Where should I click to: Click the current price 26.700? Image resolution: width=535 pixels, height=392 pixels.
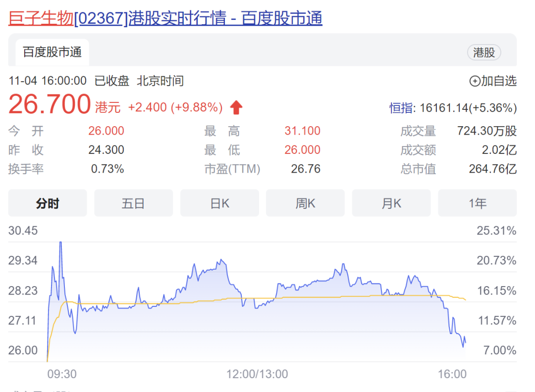50,105
